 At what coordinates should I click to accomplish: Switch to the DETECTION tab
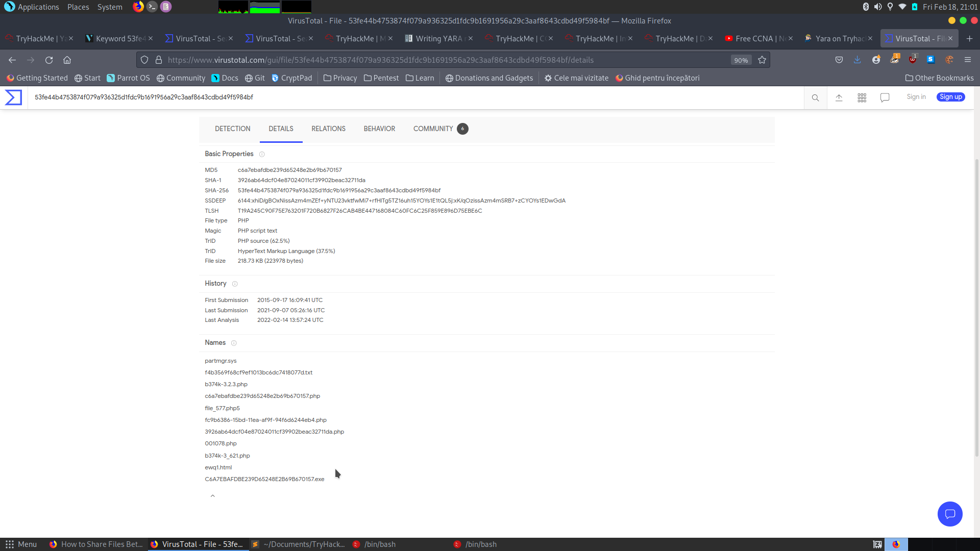pos(232,129)
